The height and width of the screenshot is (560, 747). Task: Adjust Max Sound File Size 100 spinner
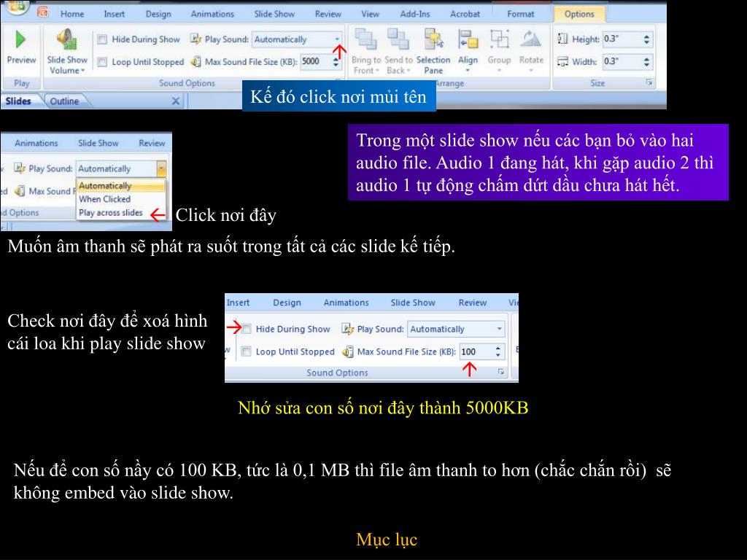pos(498,352)
